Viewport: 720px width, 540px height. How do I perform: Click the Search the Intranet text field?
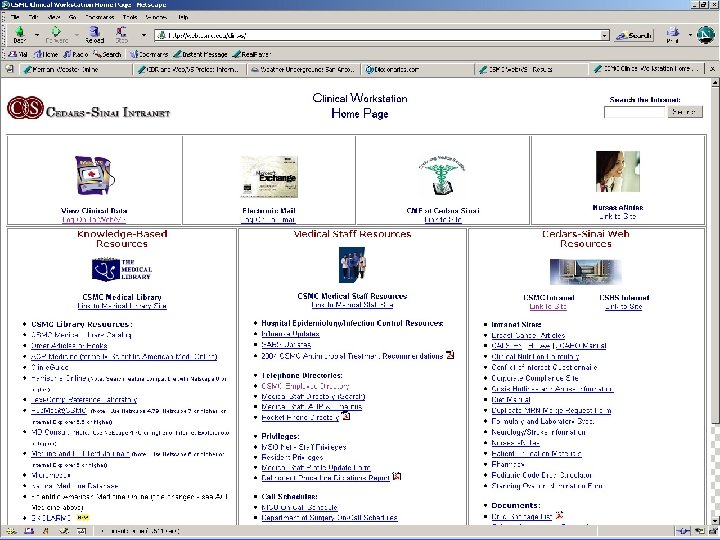coord(634,112)
